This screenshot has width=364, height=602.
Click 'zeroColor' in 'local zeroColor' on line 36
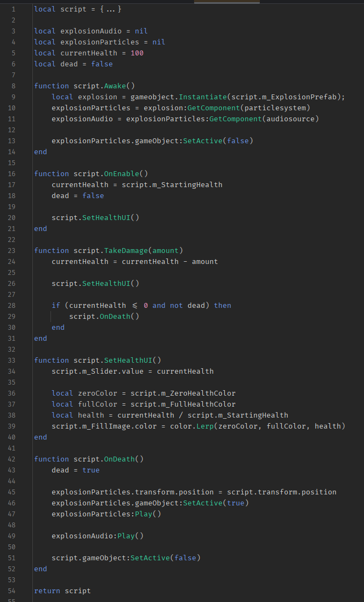(x=98, y=393)
